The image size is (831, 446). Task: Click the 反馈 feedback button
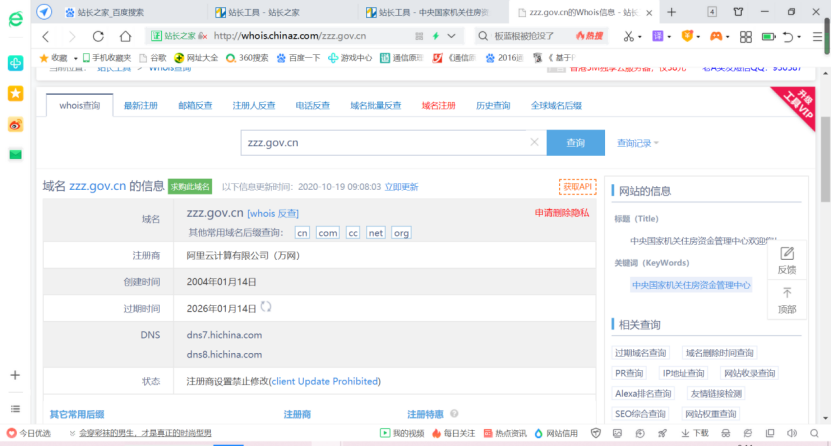point(787,261)
